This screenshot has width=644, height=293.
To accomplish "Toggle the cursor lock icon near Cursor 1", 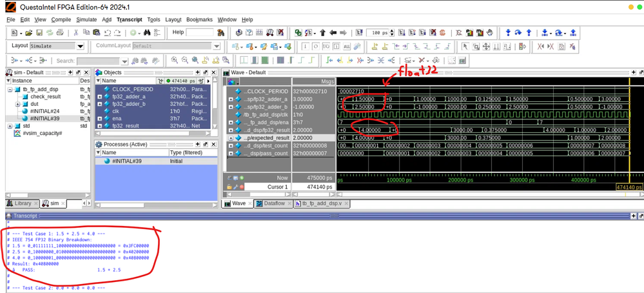I will [x=228, y=187].
